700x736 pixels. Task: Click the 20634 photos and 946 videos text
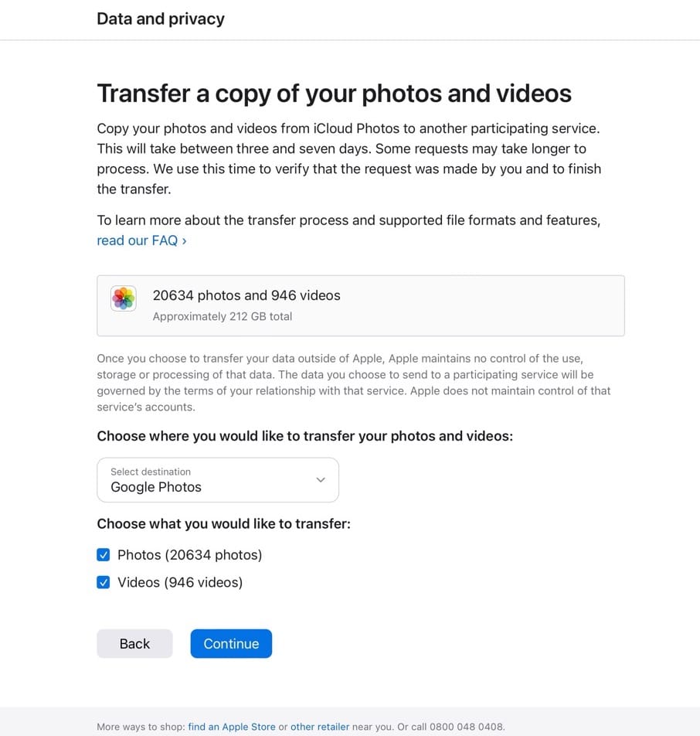point(246,295)
